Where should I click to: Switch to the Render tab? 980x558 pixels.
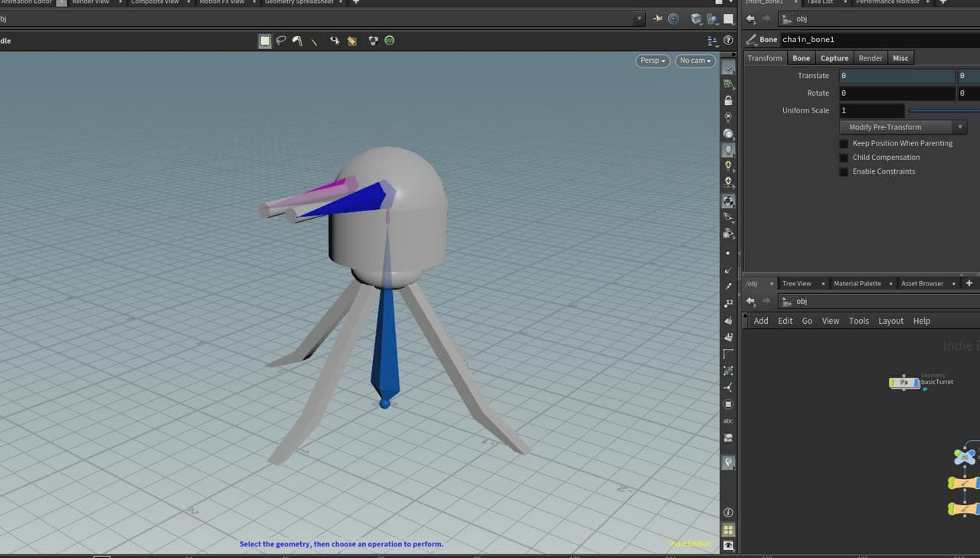coord(871,58)
